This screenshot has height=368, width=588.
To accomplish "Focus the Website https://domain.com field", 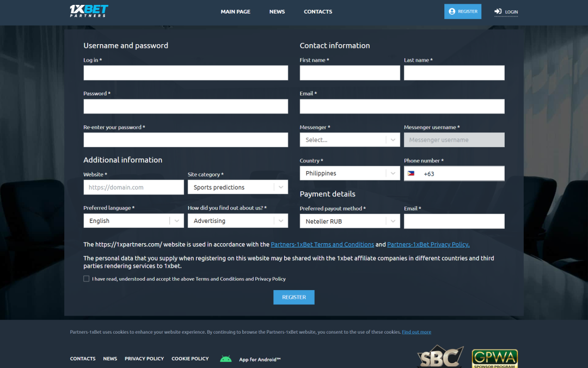I will pos(133,187).
